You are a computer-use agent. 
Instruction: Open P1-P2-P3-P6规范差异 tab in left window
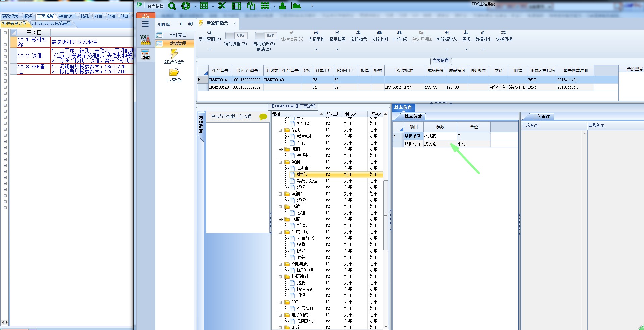pyautogui.click(x=51, y=23)
